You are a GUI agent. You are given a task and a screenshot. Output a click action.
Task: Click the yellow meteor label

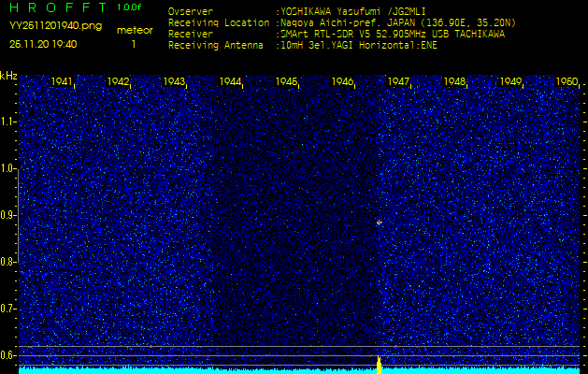(134, 30)
